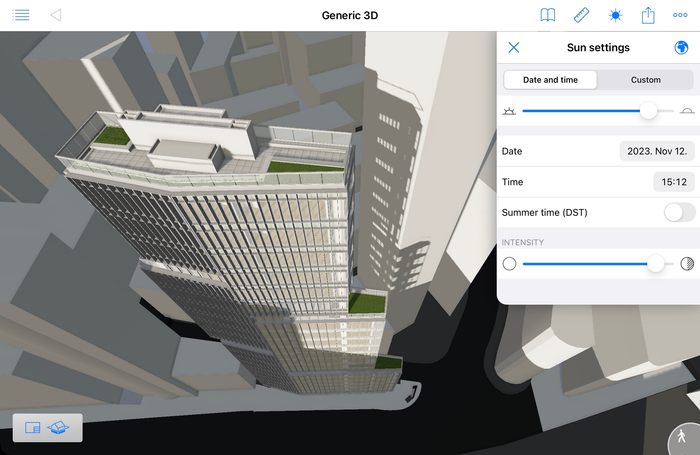Close the Sun settings panel
Image resolution: width=700 pixels, height=455 pixels.
click(x=514, y=47)
